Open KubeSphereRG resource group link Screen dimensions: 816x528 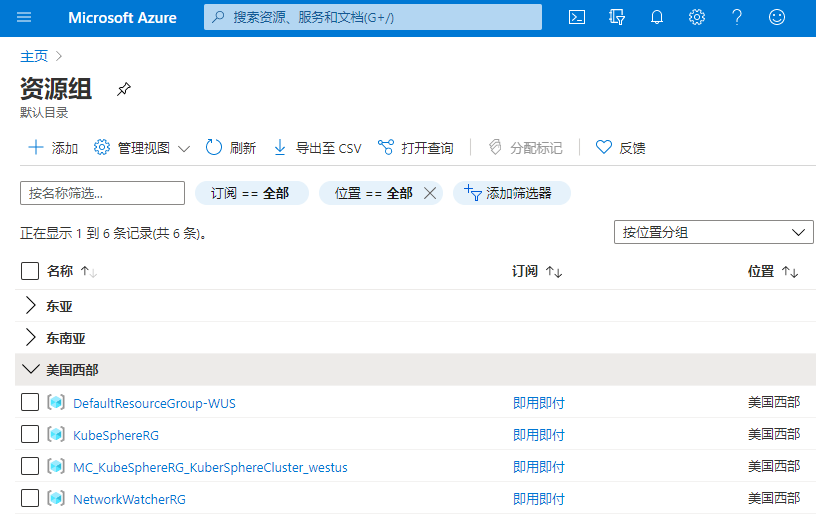116,435
